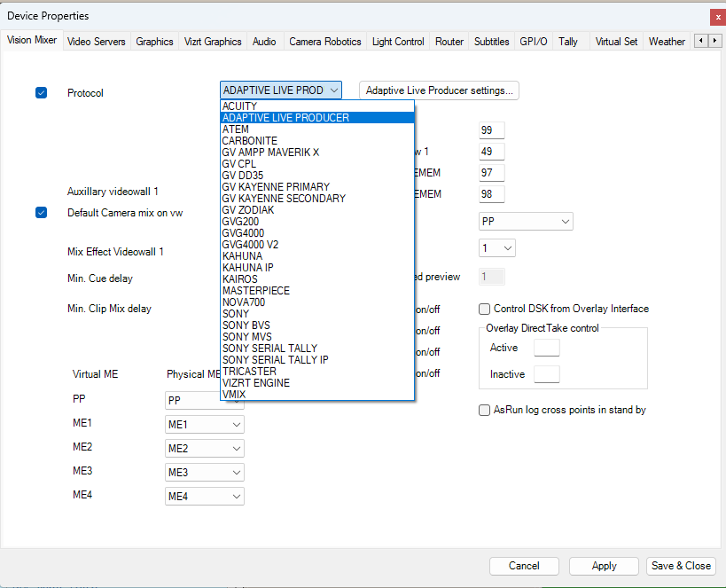Select GV DD35 protocol
This screenshot has width=726, height=588.
tap(317, 176)
